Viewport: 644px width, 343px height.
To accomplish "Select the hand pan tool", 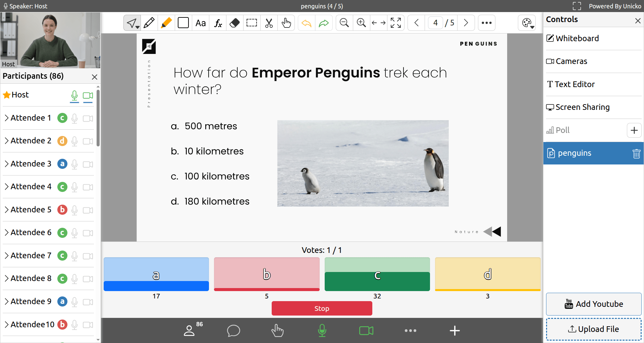I will [x=286, y=23].
